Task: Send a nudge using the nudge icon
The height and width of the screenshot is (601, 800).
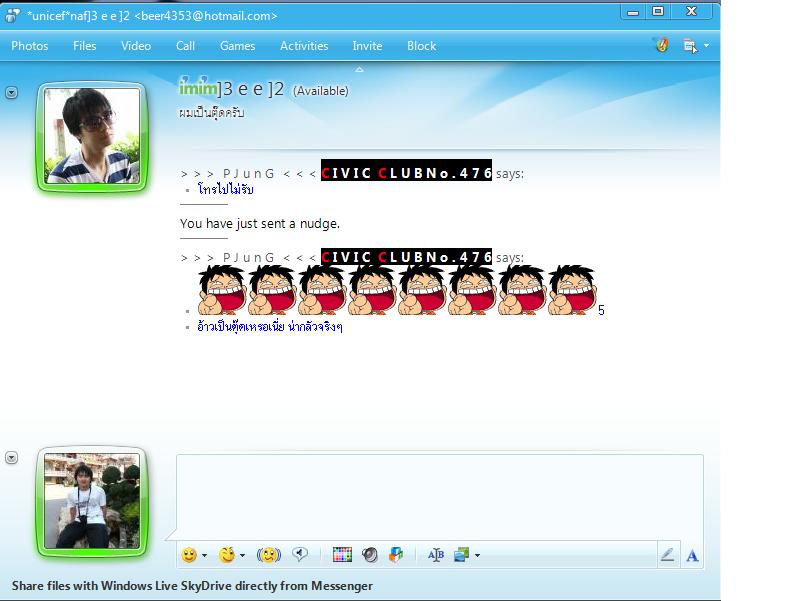Action: (268, 555)
